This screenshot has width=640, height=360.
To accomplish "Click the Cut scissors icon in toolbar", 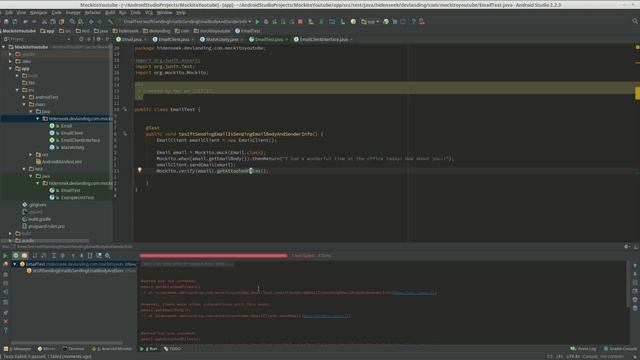I will click(x=44, y=21).
